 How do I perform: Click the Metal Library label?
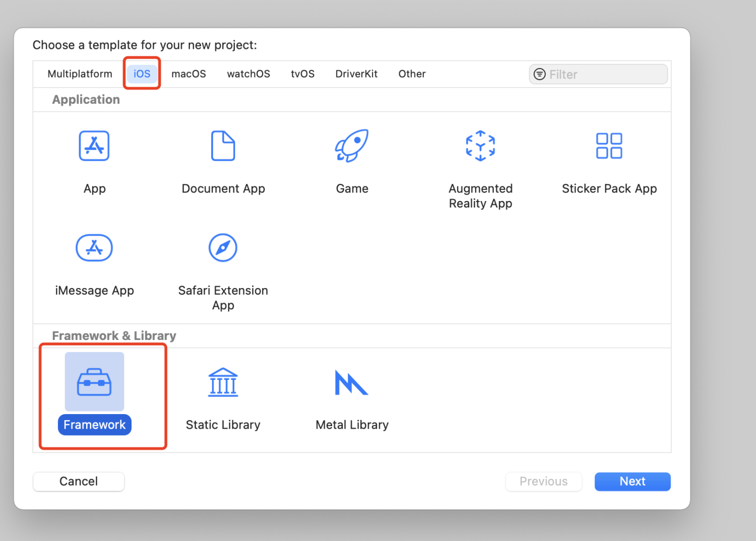pyautogui.click(x=352, y=425)
